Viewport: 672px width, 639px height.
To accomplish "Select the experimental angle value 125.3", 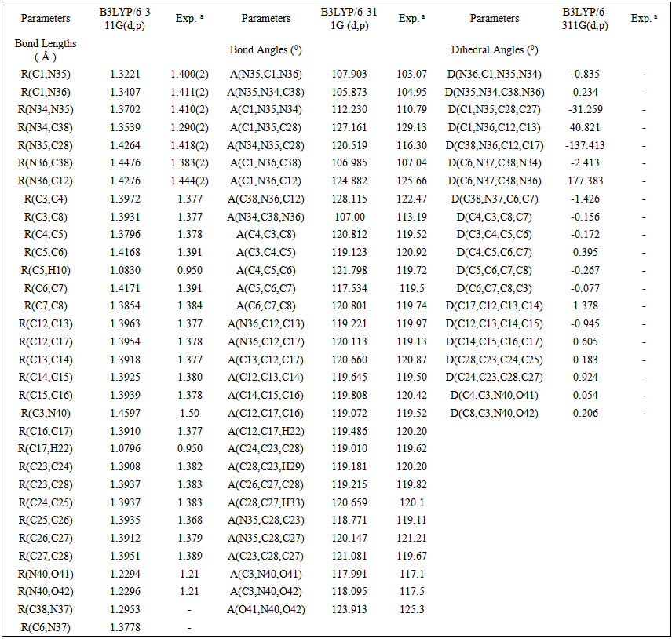I will (x=411, y=609).
